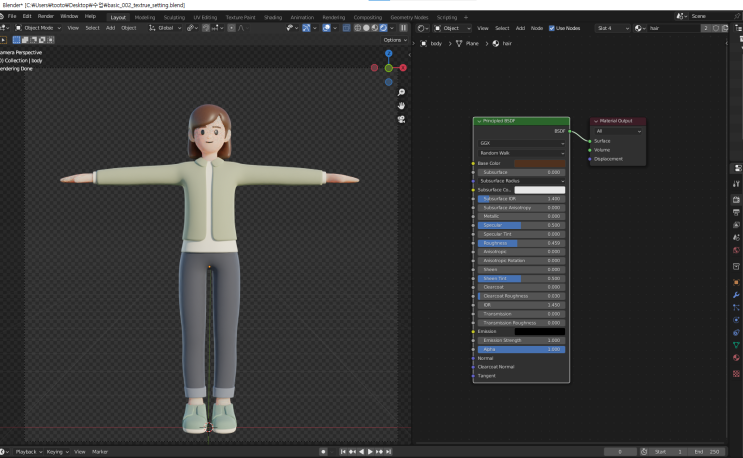Click fake user shield icon for hair
Viewport: 743px width, 458px height.
point(716,28)
